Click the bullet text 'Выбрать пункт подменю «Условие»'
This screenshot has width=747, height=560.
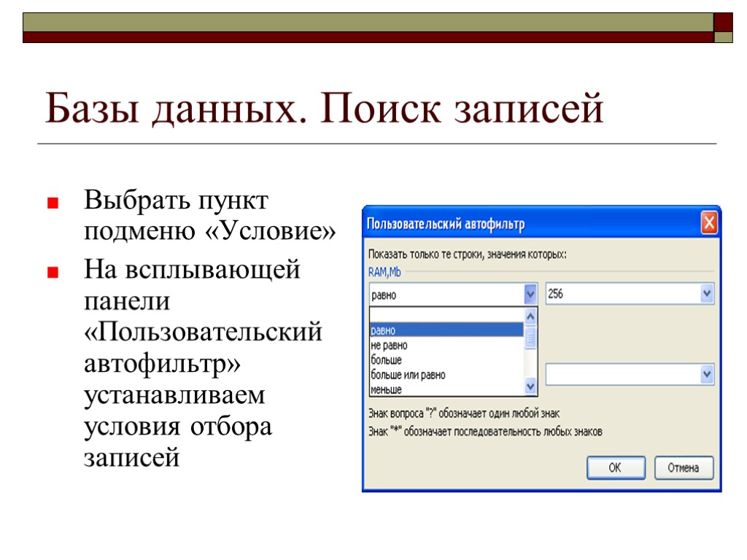click(209, 215)
